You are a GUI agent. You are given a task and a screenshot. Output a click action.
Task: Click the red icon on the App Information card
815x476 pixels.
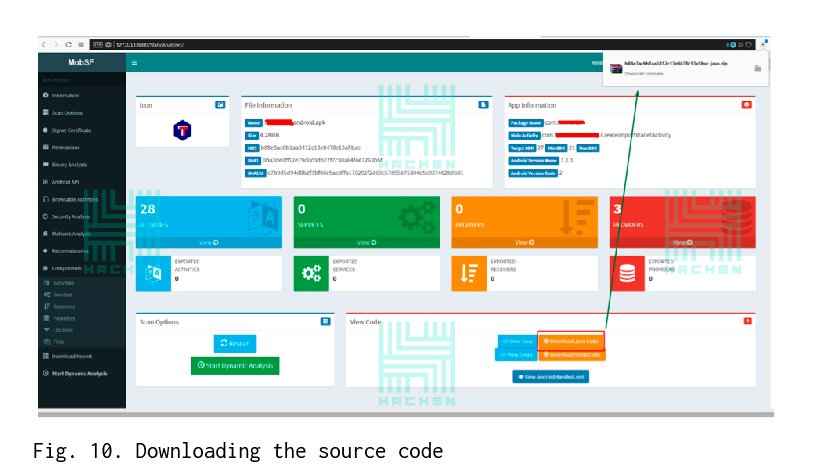coord(746,105)
